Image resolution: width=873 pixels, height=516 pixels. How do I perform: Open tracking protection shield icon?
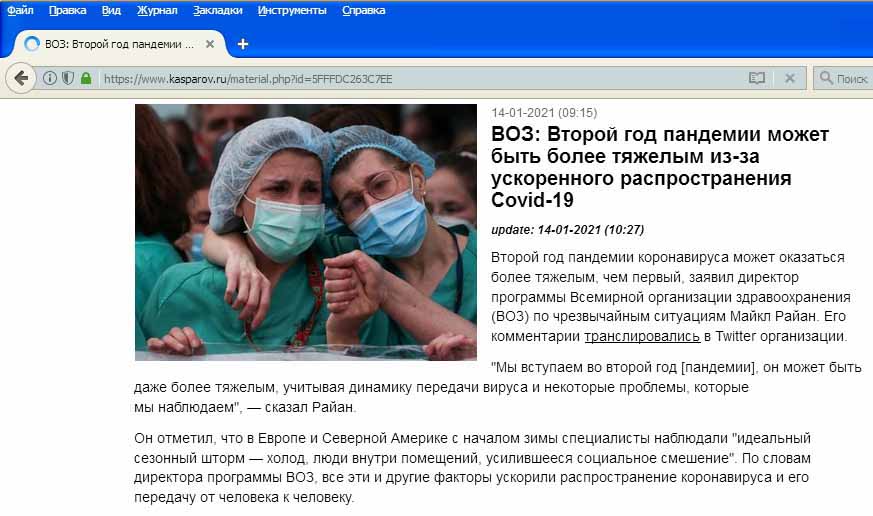point(68,78)
